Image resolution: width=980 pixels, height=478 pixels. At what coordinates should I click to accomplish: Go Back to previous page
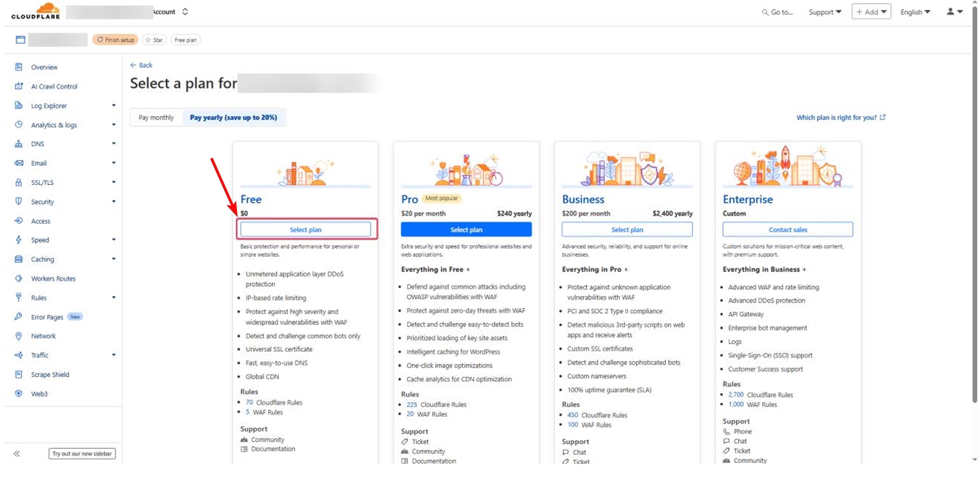[141, 65]
